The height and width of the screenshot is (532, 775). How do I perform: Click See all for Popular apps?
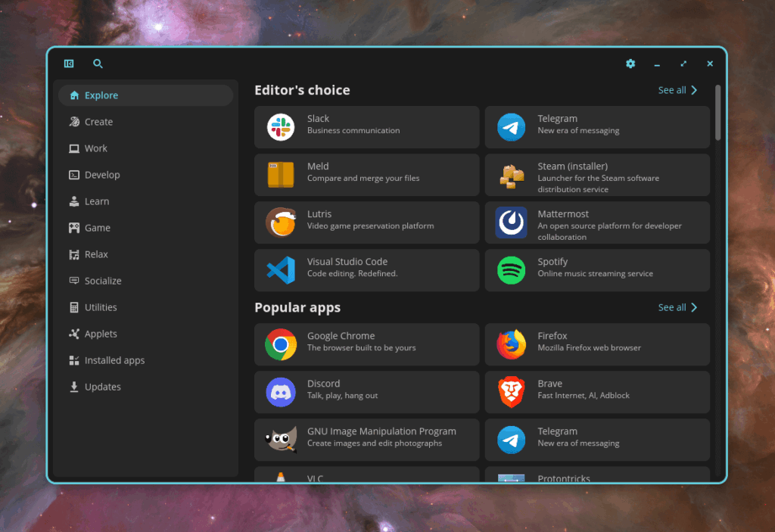click(672, 307)
